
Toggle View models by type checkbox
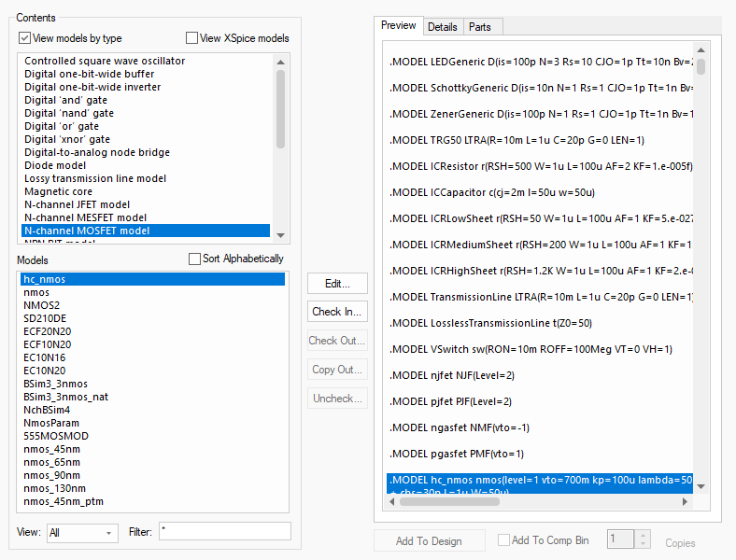(x=25, y=38)
